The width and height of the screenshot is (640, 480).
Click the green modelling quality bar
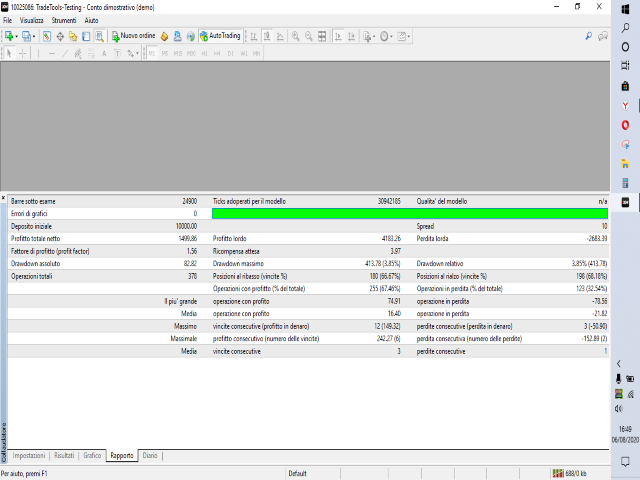pyautogui.click(x=410, y=213)
